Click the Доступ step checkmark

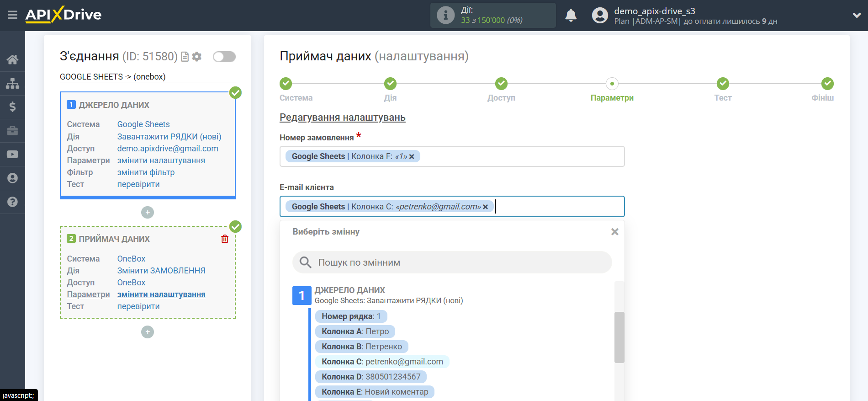click(501, 84)
